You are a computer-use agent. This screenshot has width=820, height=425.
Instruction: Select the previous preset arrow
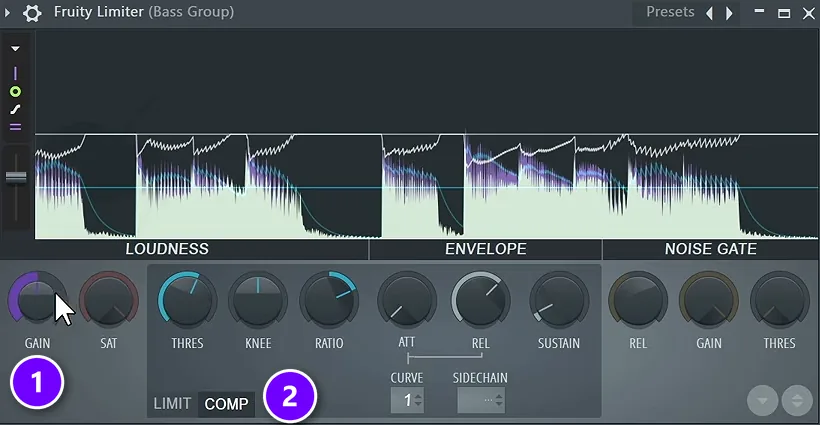pos(710,13)
